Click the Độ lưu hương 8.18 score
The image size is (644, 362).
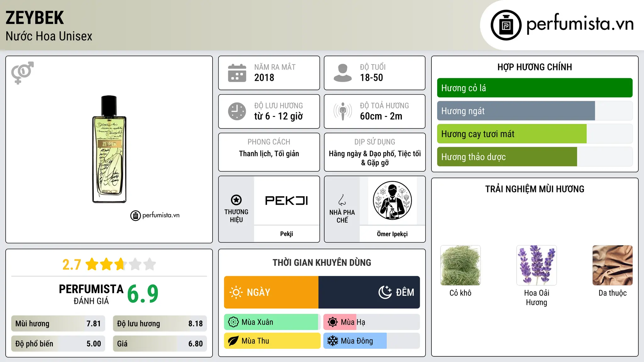(160, 324)
